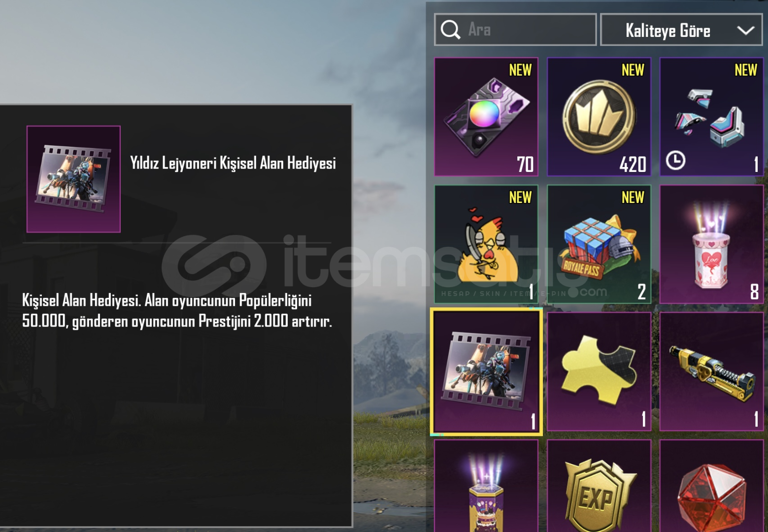Select the pink love popcorn gift
Image resolution: width=768 pixels, height=532 pixels.
click(x=712, y=244)
